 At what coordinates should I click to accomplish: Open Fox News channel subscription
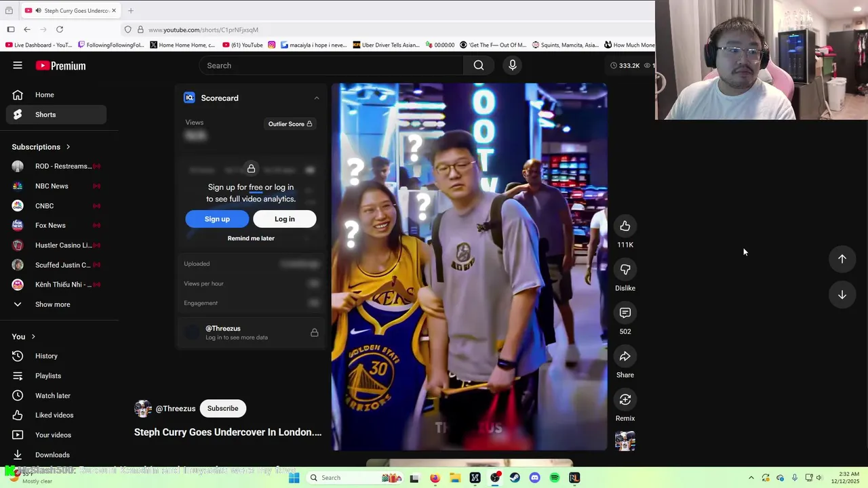[56, 226]
